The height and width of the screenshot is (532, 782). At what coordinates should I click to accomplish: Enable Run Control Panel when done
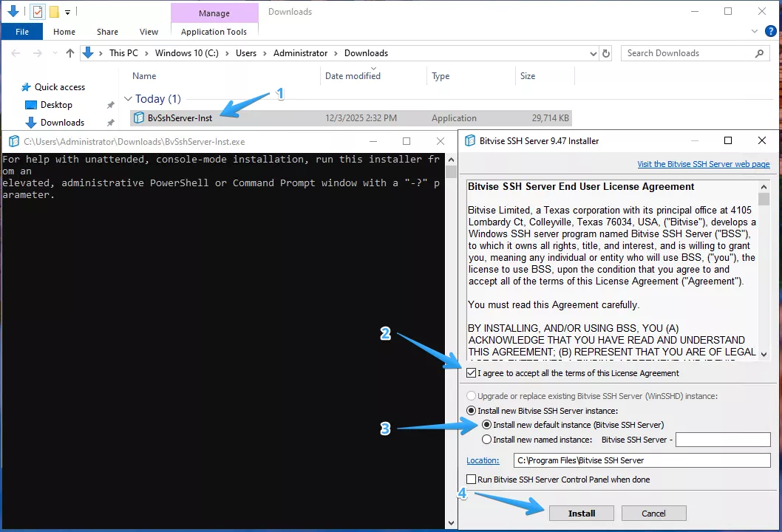point(472,480)
